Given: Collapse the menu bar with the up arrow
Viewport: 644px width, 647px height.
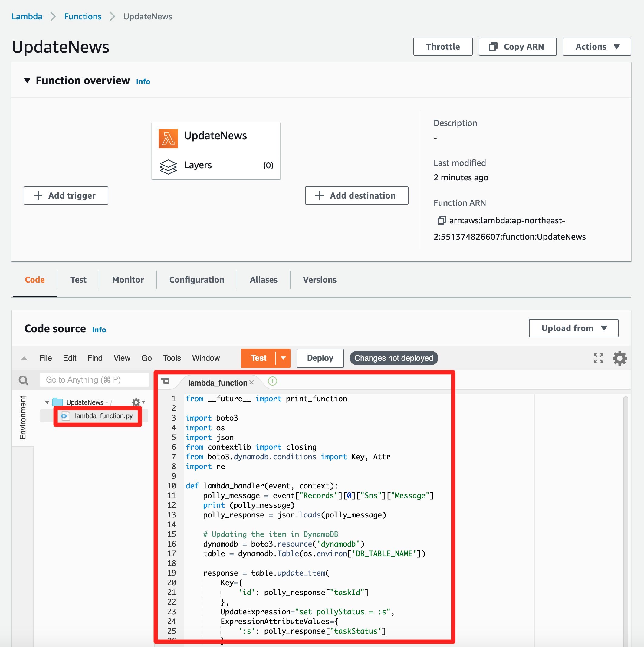Looking at the screenshot, I should pyautogui.click(x=24, y=358).
